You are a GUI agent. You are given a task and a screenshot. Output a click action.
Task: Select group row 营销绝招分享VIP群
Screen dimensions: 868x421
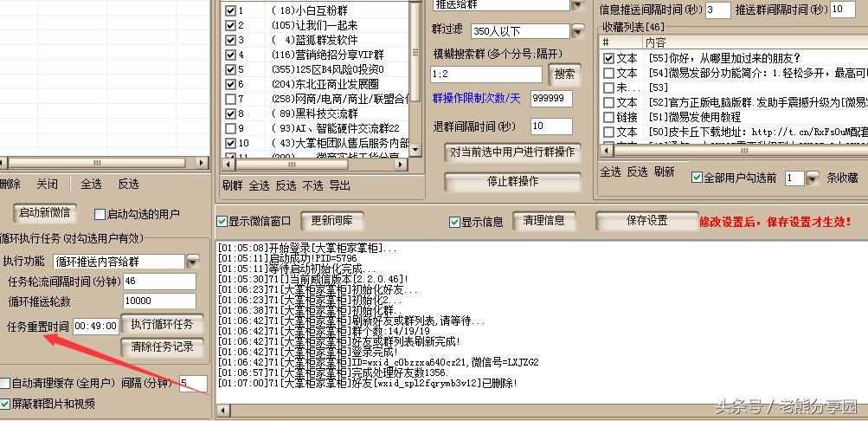tap(316, 55)
